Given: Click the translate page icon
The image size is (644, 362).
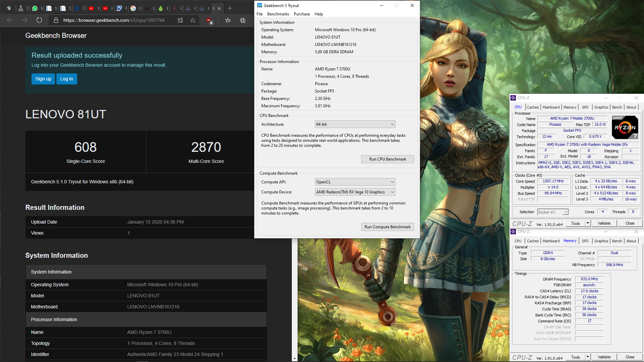Looking at the screenshot, I should pyautogui.click(x=180, y=20).
